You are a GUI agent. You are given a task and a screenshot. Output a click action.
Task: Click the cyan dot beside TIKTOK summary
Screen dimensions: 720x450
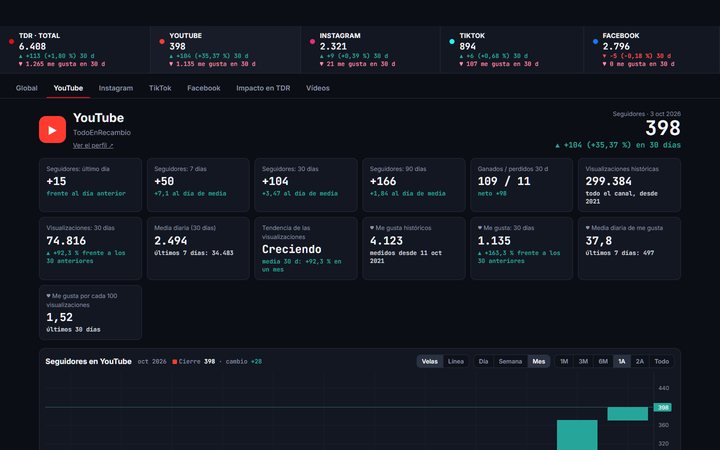pos(452,41)
